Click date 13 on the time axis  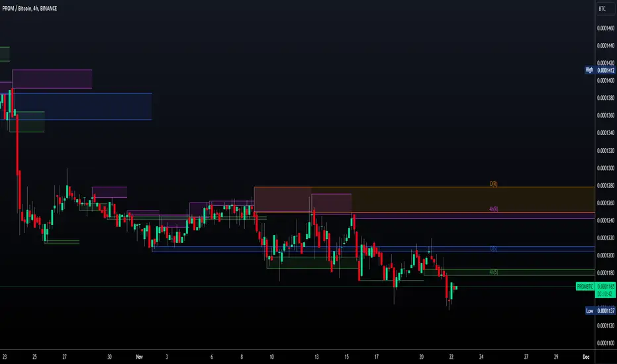click(x=316, y=357)
